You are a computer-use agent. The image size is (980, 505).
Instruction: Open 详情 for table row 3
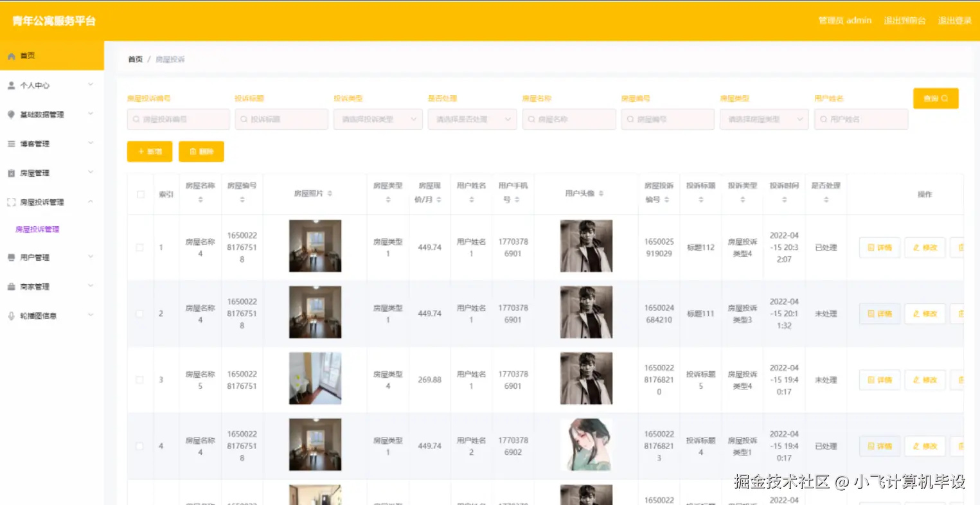880,380
